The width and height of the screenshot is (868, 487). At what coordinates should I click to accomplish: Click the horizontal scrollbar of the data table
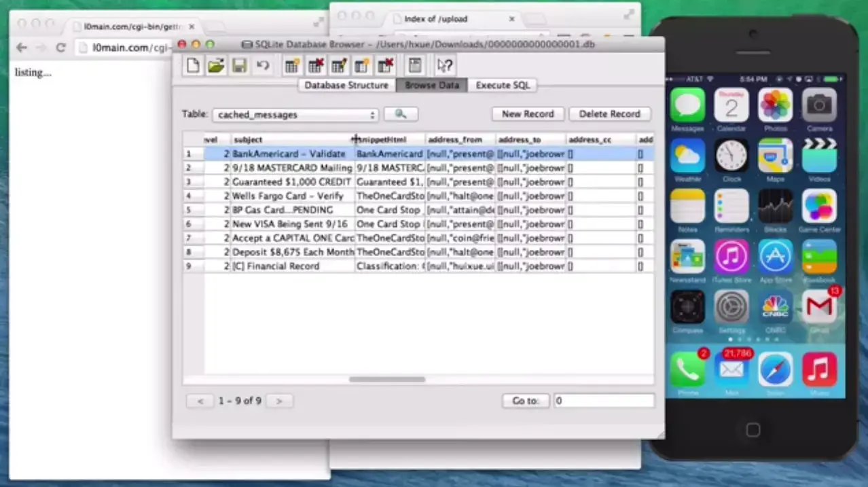pyautogui.click(x=387, y=379)
